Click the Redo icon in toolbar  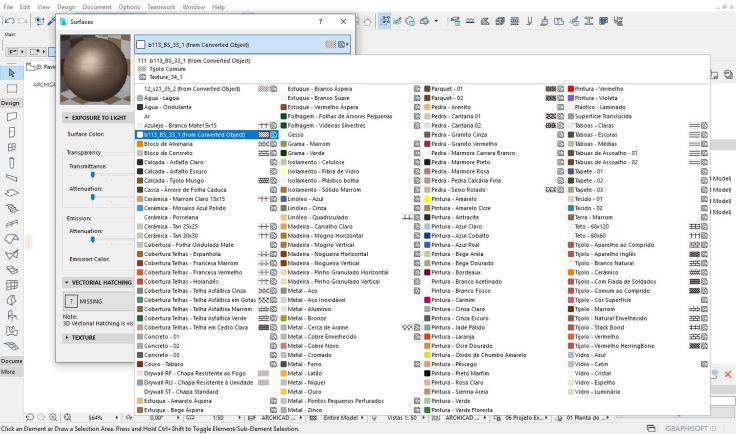[x=22, y=21]
